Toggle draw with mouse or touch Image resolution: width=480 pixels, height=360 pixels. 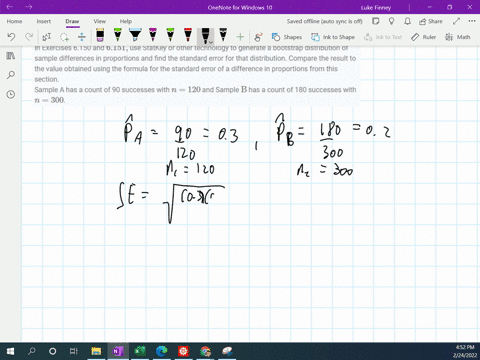pyautogui.click(x=258, y=37)
